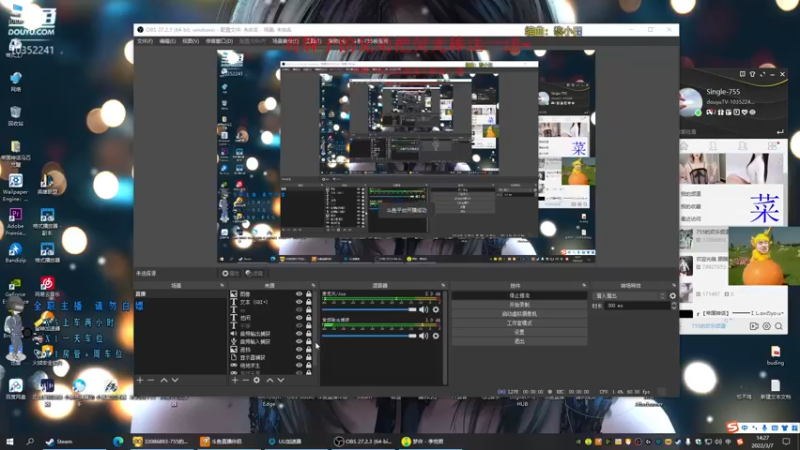Image resolution: width=800 pixels, height=450 pixels.
Task: Open source properties gear in Sources toolbar
Action: click(x=257, y=380)
